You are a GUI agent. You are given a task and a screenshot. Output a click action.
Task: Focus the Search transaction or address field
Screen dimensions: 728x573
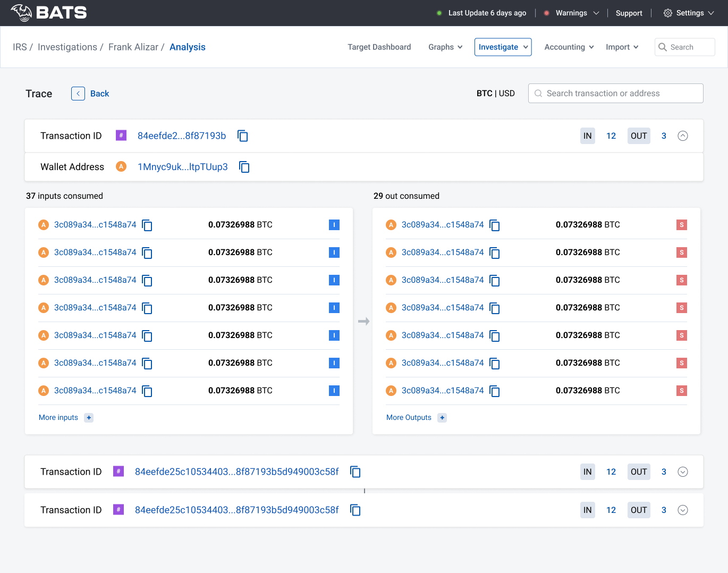click(615, 94)
